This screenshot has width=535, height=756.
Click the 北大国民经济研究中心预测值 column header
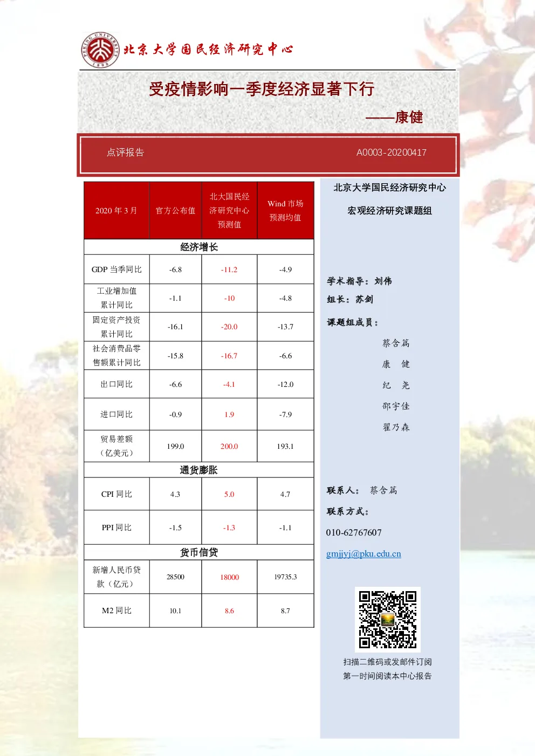click(229, 211)
